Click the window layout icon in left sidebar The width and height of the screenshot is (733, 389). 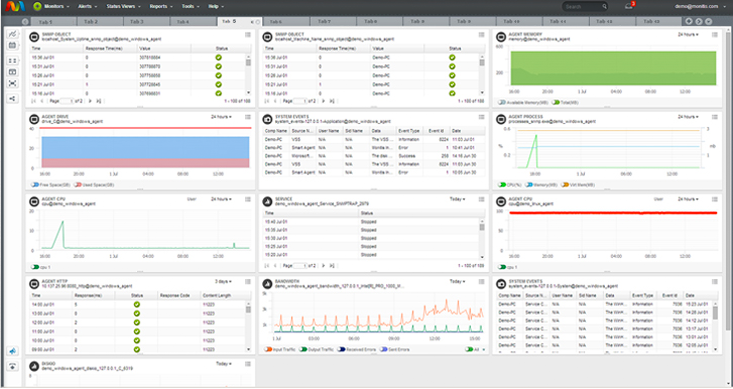pos(13,72)
